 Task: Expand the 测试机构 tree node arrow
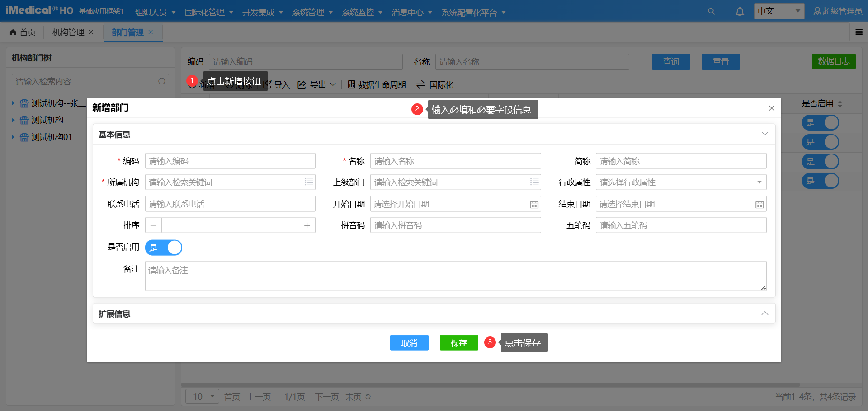[13, 120]
